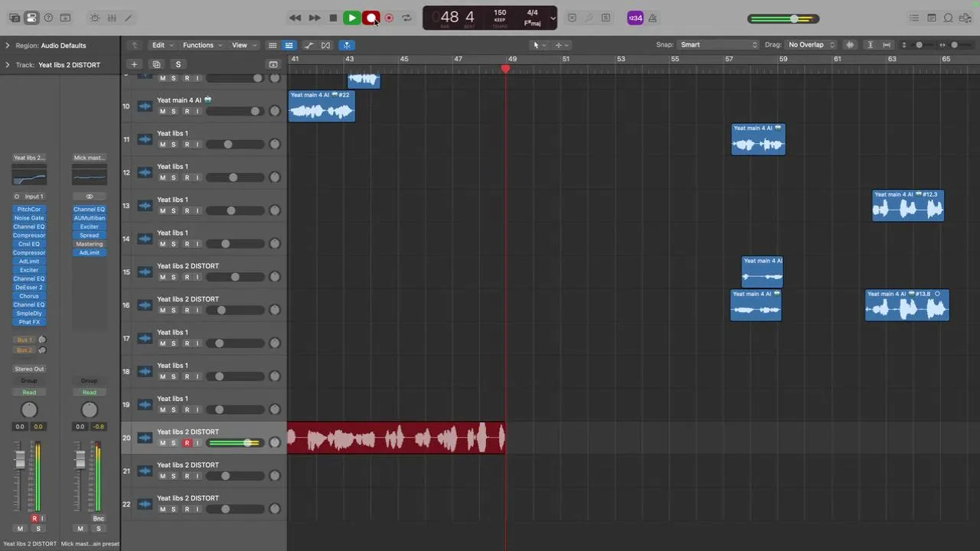
Task: Click the Rewind transport button
Action: (295, 18)
